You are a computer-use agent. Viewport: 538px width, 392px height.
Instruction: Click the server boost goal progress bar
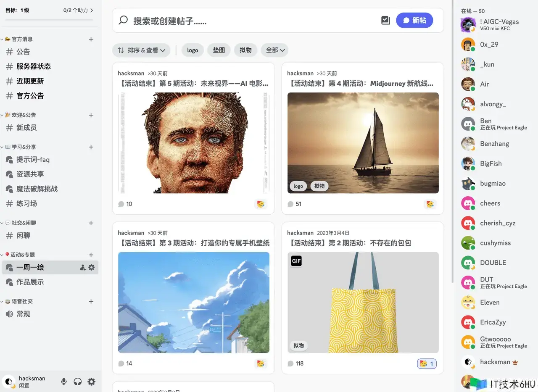[x=49, y=20]
